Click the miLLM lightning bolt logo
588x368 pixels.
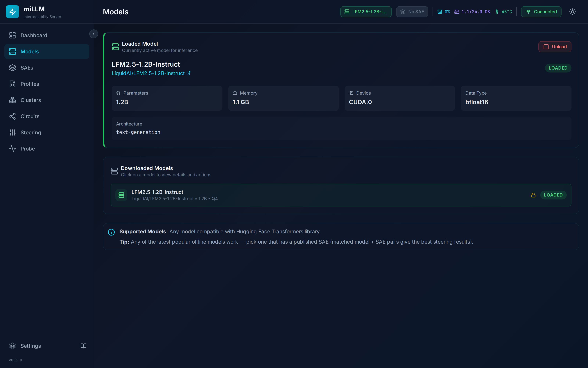coord(12,12)
